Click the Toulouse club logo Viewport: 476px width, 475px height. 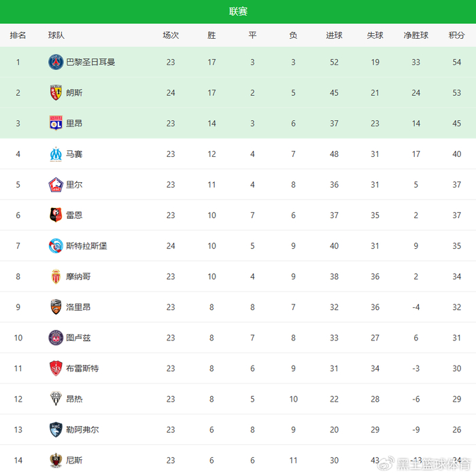click(x=56, y=338)
